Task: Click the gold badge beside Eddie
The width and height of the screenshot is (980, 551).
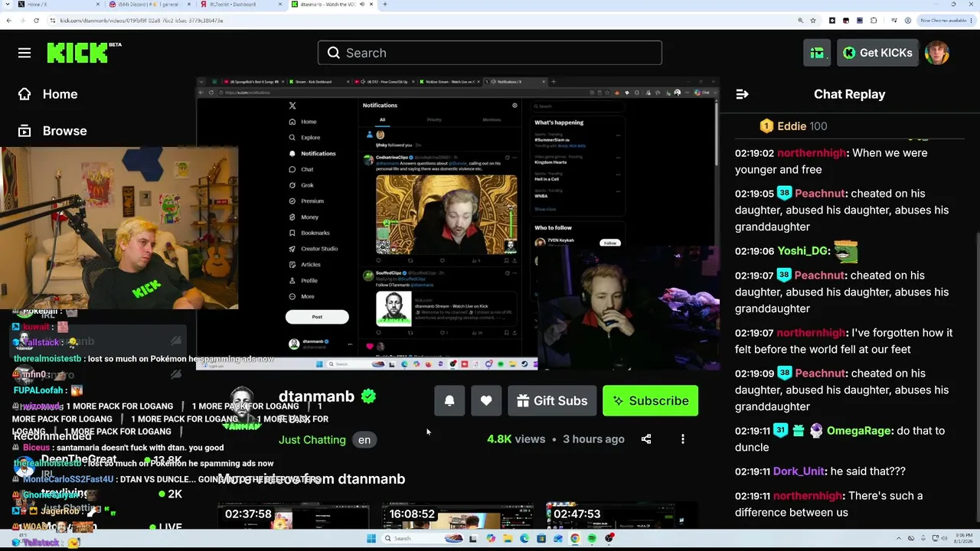Action: pyautogui.click(x=766, y=126)
